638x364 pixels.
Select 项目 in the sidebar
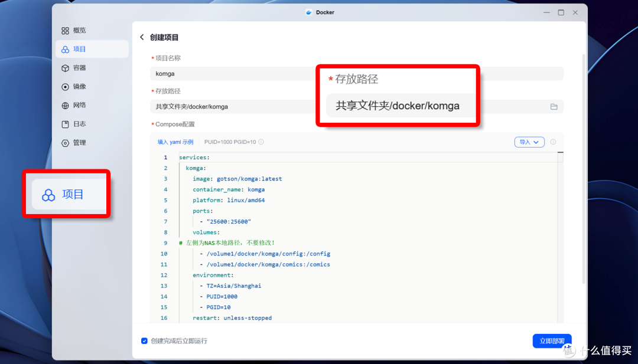(x=92, y=49)
